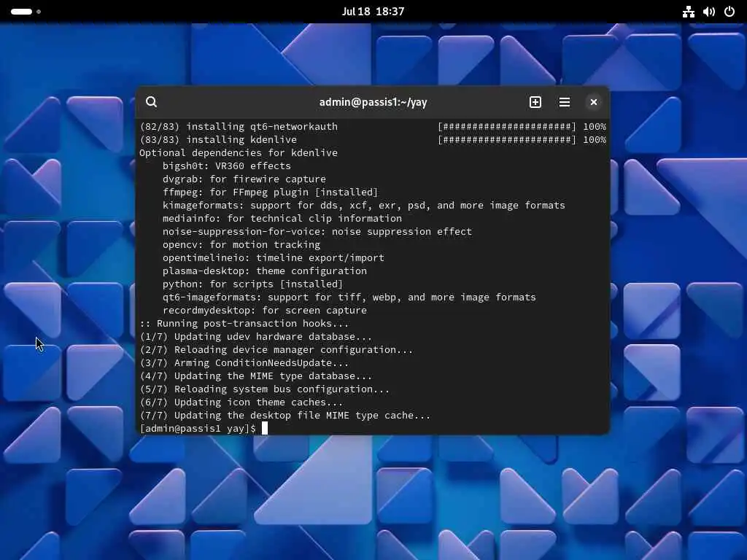Click 'plasma-desktop: theme configuration' line

265,271
